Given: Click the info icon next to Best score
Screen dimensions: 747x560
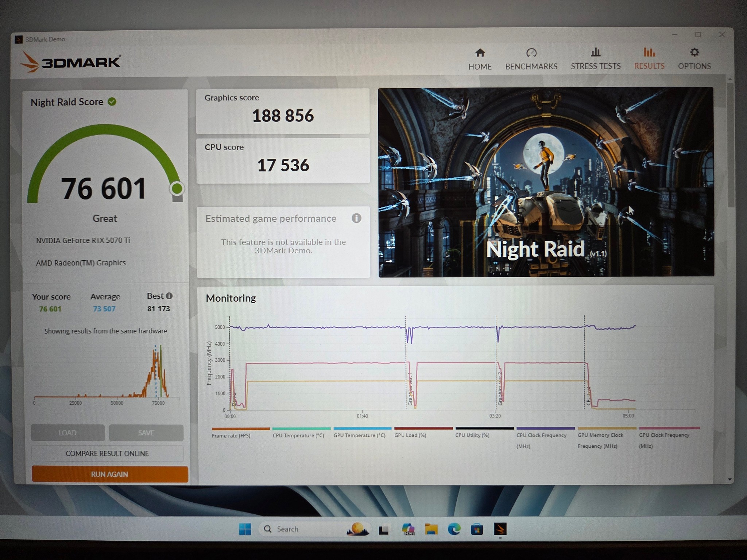Looking at the screenshot, I should pyautogui.click(x=169, y=296).
